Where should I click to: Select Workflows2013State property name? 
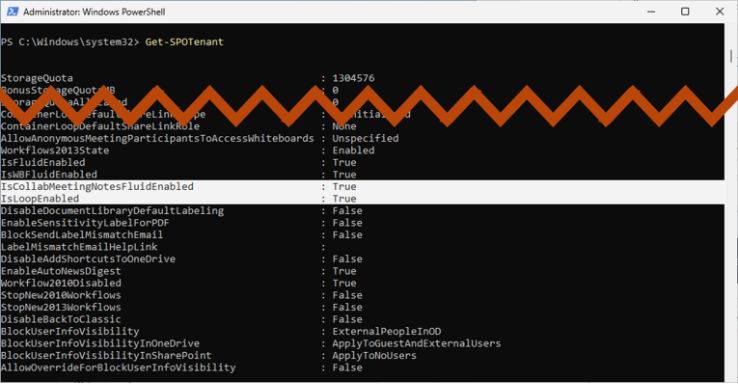[x=55, y=151]
